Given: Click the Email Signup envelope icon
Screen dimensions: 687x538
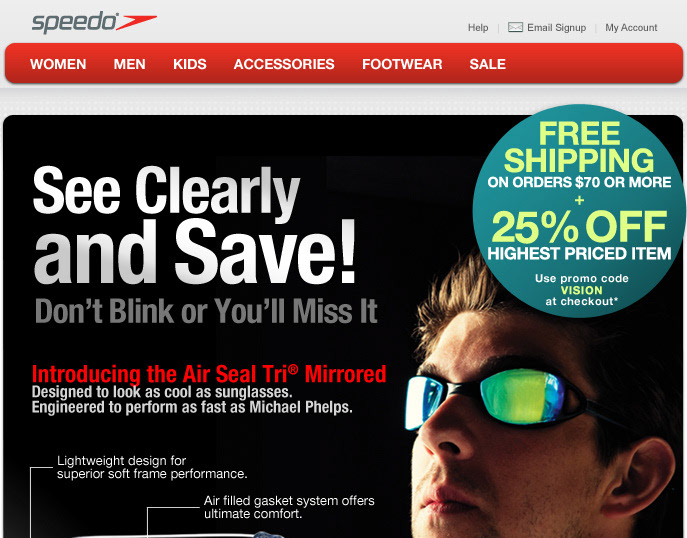Looking at the screenshot, I should (515, 27).
